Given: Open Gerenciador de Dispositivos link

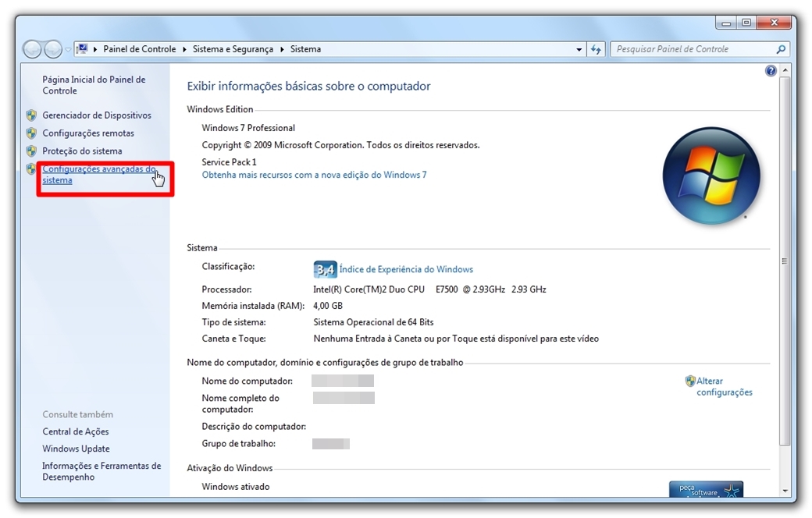Looking at the screenshot, I should [97, 115].
